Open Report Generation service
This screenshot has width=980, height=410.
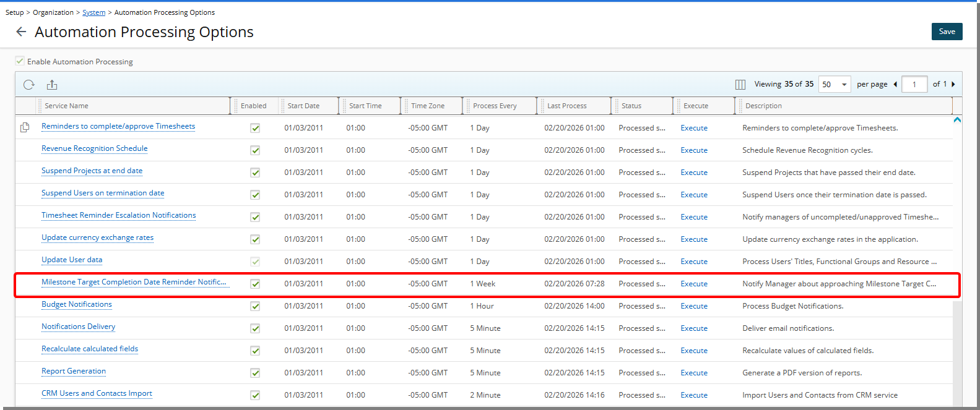(74, 371)
